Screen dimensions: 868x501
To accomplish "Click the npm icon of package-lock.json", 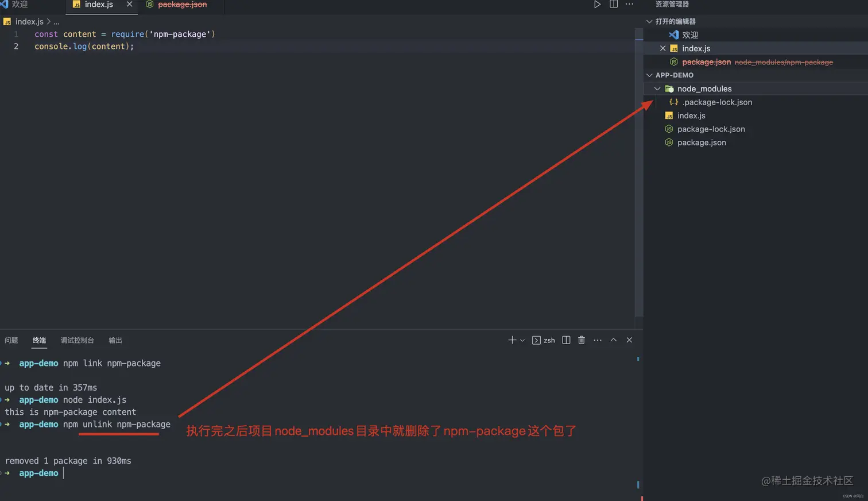I will pyautogui.click(x=669, y=129).
